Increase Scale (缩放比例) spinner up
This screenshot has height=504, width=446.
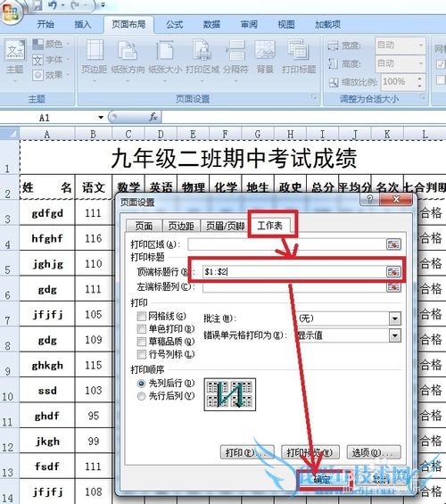click(x=419, y=78)
